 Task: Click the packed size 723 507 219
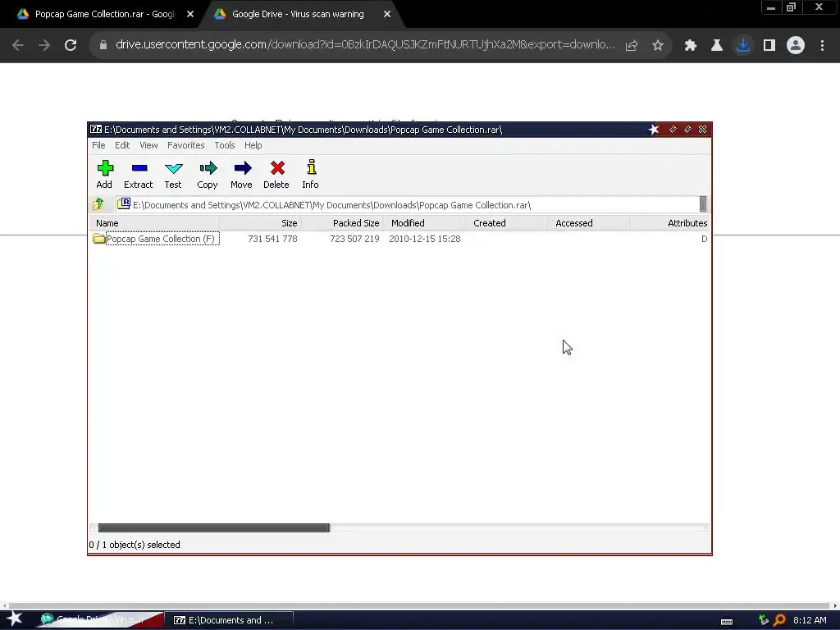tap(354, 239)
